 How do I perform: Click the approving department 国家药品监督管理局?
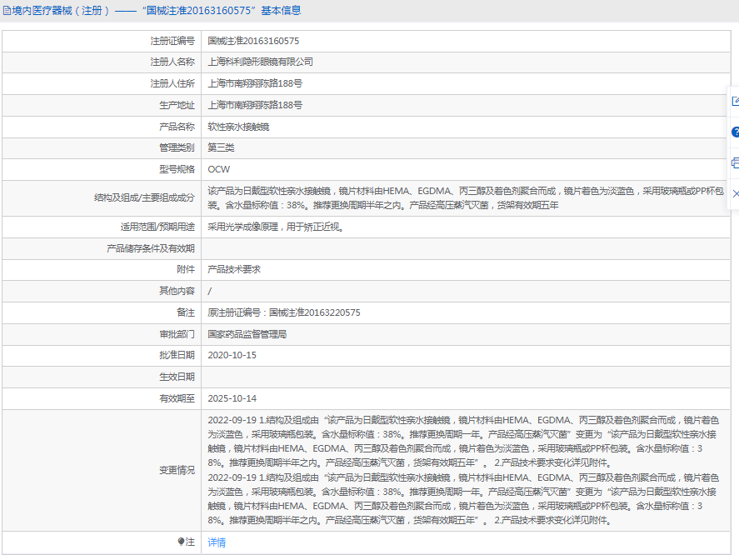point(247,333)
